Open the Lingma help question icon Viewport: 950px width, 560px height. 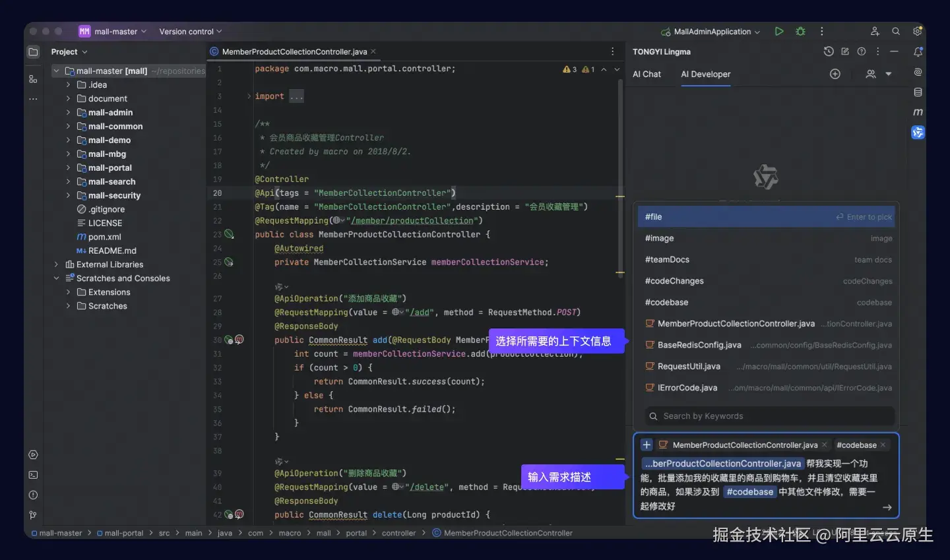click(861, 51)
